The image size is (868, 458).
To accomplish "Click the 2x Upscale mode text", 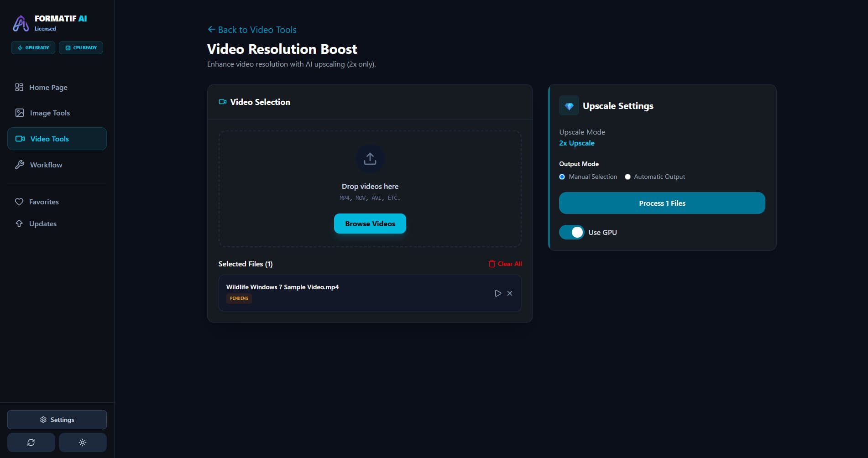I will point(577,143).
